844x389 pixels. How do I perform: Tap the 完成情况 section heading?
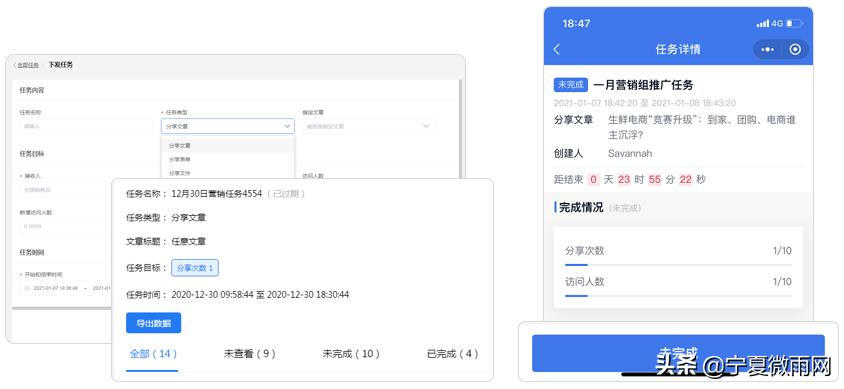tap(581, 208)
